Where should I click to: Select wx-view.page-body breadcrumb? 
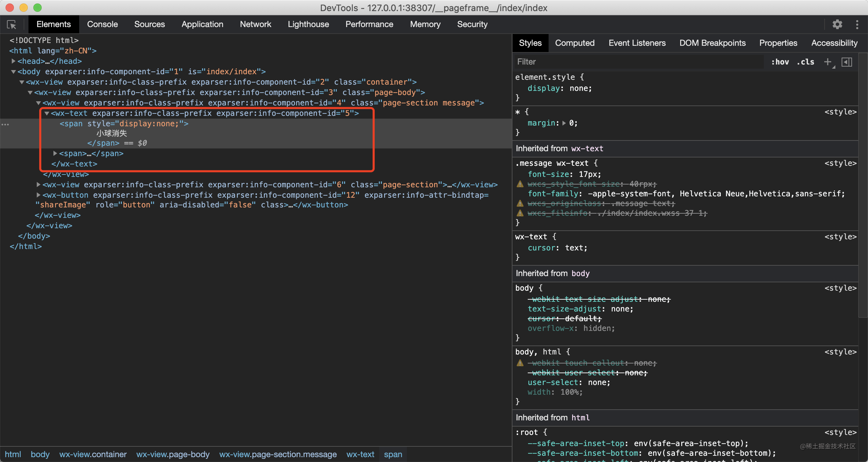[x=173, y=454]
